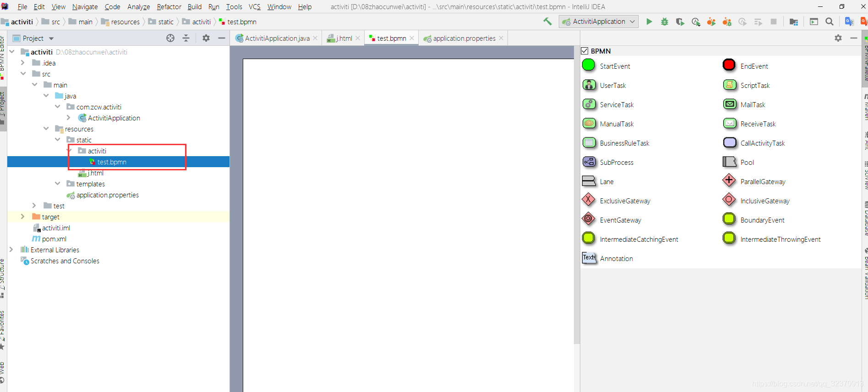868x392 pixels.
Task: Select the InclusiveGateway palette icon
Action: click(x=729, y=200)
